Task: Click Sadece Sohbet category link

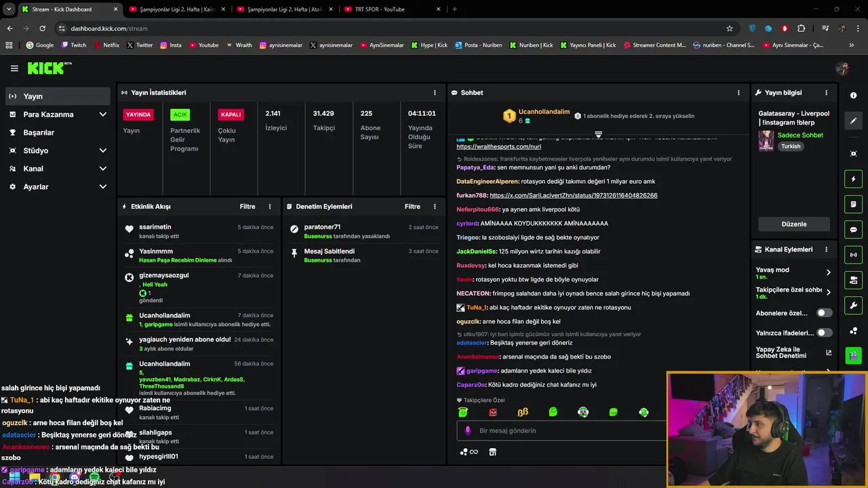Action: [800, 135]
